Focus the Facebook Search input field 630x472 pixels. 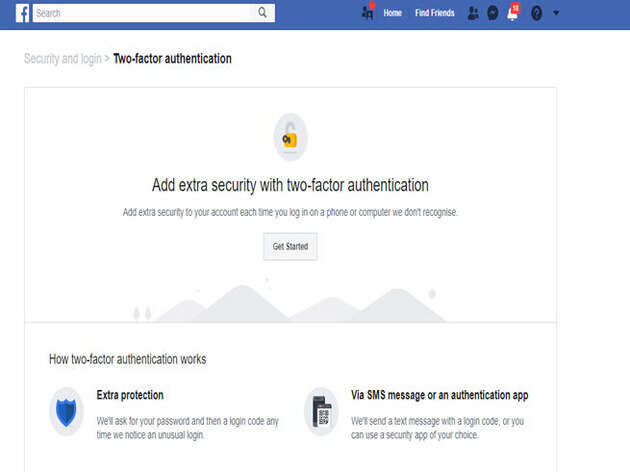tap(145, 13)
